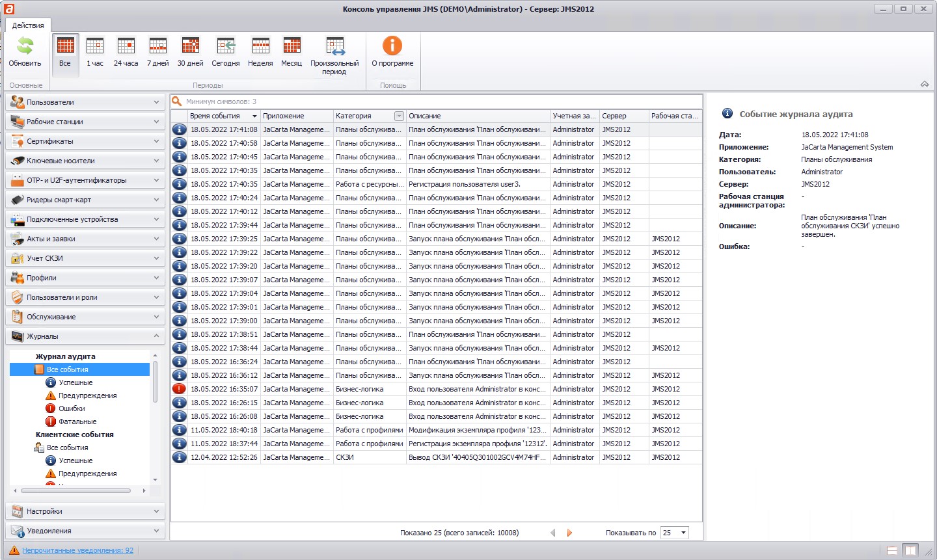Toggle the side-by-side details layout button
The image size is (937, 560).
[910, 550]
